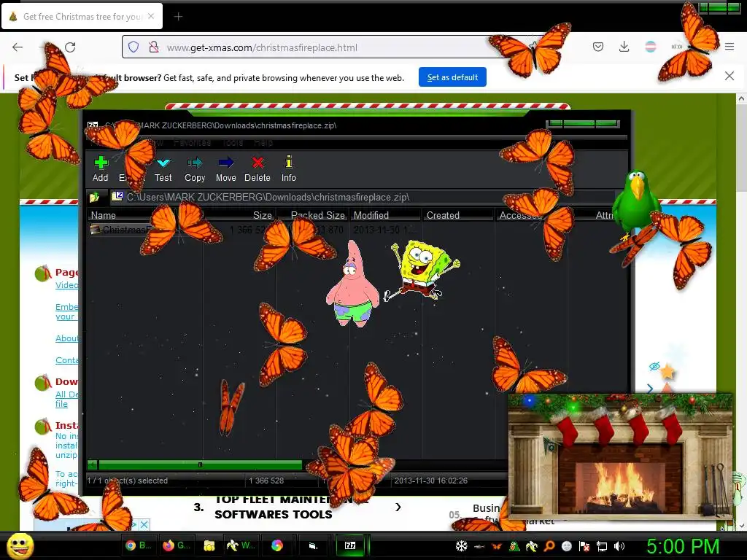
Task: Open the Video link under Page
Action: pos(66,285)
